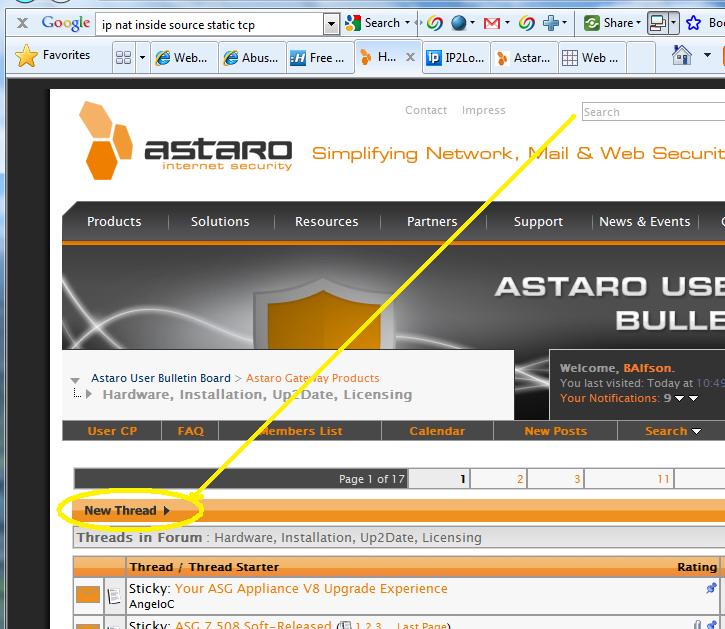Close the Google toolbar with the X
Viewport: 725px width, 629px height.
22,22
